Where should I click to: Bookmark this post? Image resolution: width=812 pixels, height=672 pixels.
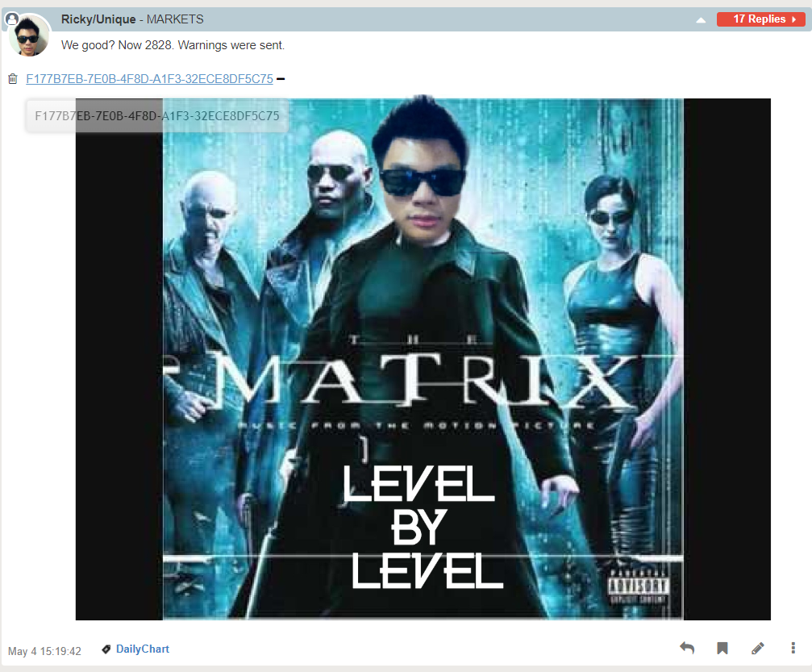click(722, 648)
